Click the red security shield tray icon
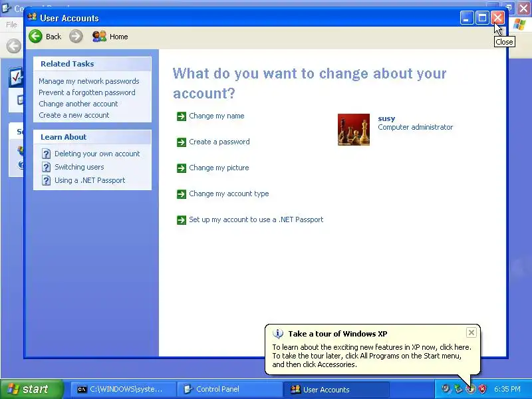 [482, 389]
